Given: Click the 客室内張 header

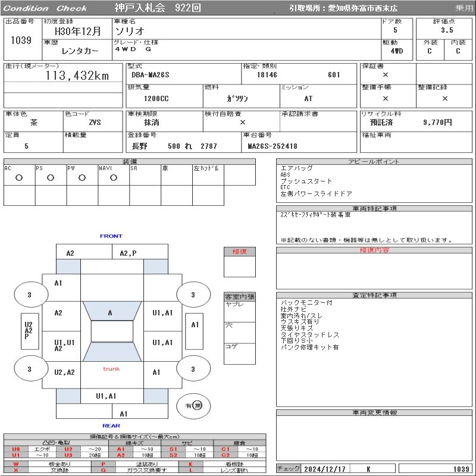Looking at the screenshot, I should 239,296.
